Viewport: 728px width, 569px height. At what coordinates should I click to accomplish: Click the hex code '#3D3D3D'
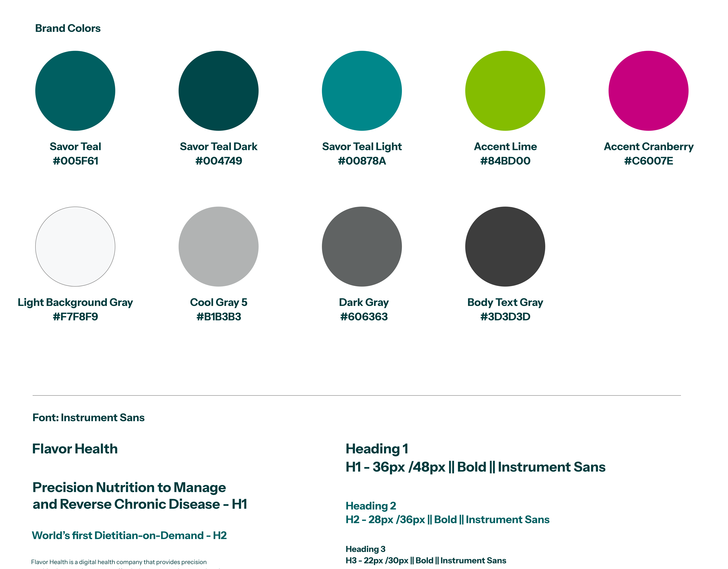coord(505,317)
